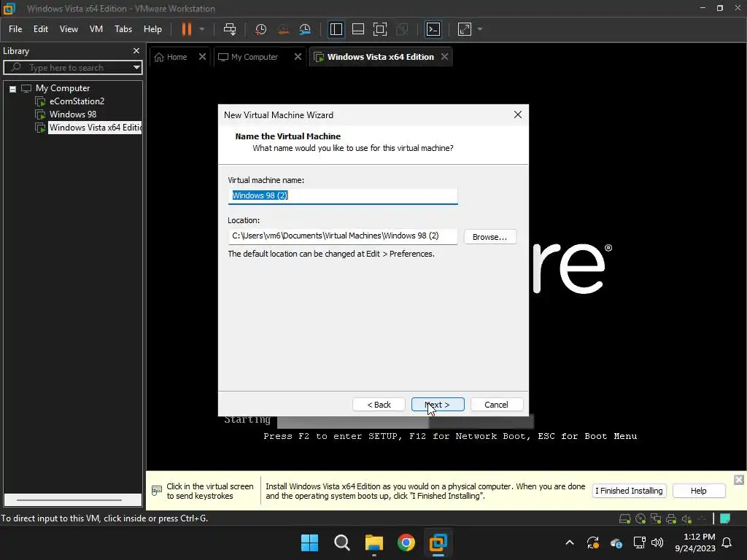Open the File menu
747x560 pixels.
click(15, 29)
